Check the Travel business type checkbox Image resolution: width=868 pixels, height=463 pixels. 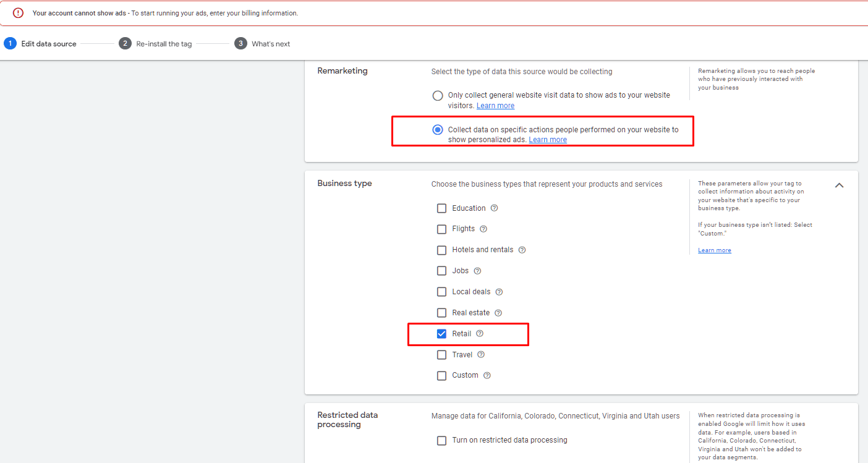click(x=441, y=355)
